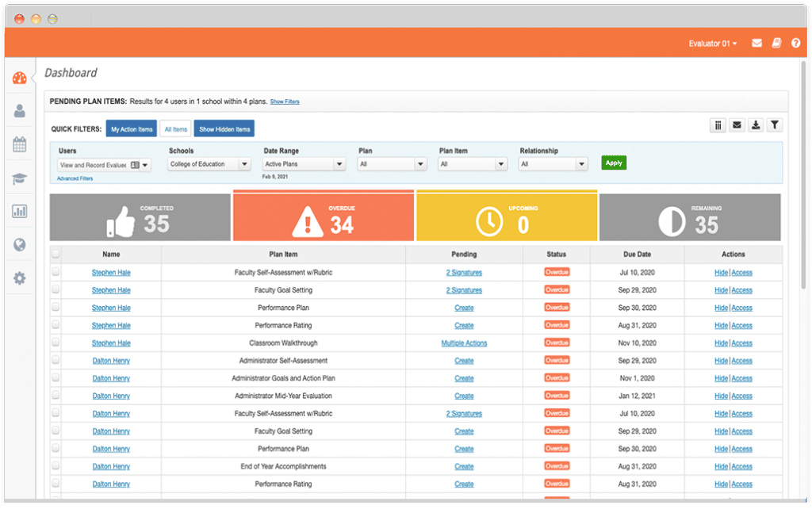Open the settings gear icon in sidebar

click(x=18, y=278)
